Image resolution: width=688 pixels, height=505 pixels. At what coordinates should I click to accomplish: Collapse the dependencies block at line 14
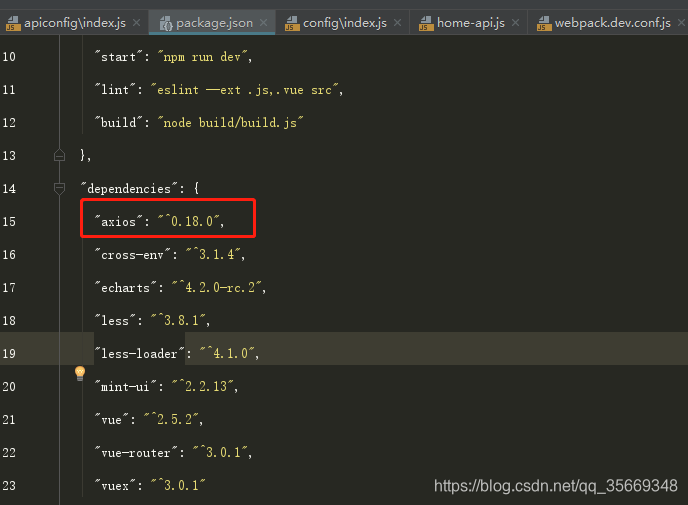tap(59, 188)
